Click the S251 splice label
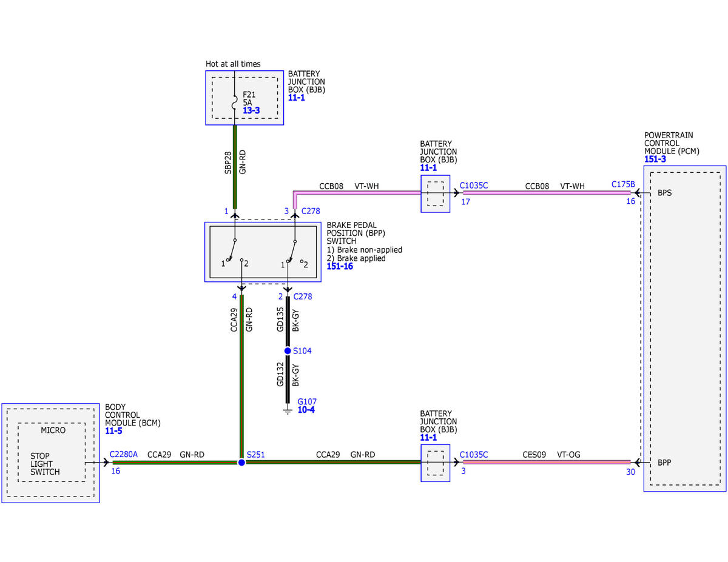The image size is (728, 562). (x=255, y=454)
